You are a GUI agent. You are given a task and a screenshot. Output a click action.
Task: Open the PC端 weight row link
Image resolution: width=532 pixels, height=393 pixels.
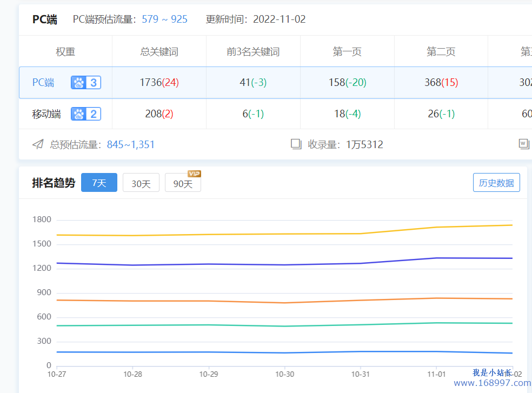tap(43, 83)
